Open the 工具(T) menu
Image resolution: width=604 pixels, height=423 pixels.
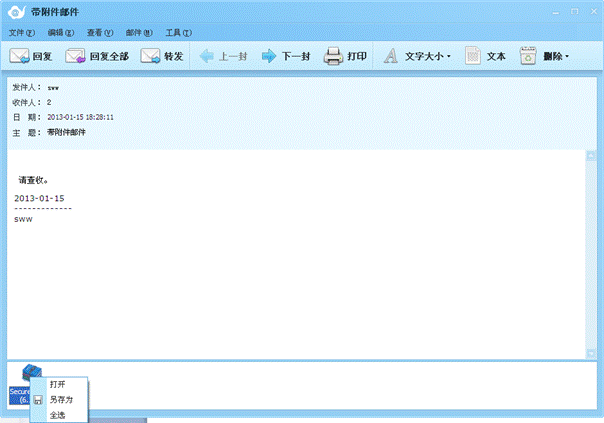coord(179,33)
